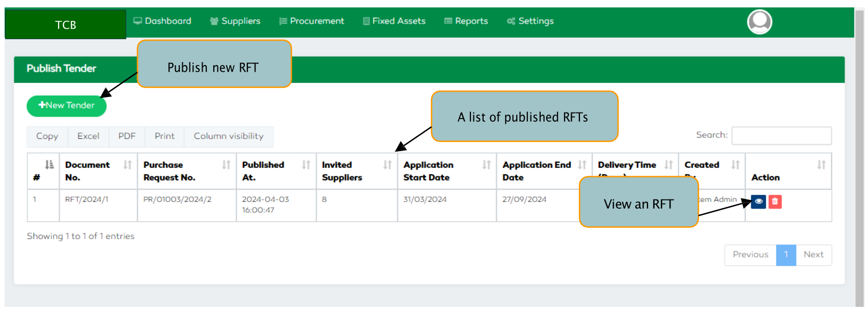Open Column visibility options
The width and height of the screenshot is (868, 314).
pyautogui.click(x=229, y=136)
